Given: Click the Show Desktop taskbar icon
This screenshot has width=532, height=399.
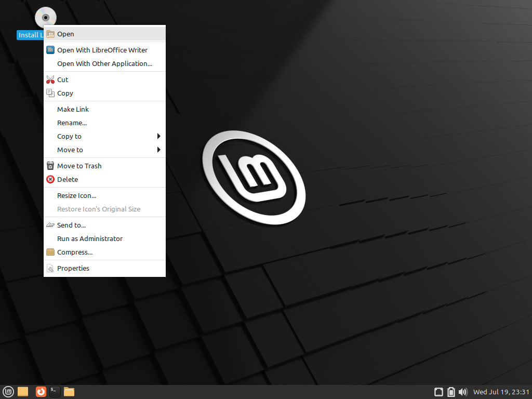Looking at the screenshot, I should (23, 392).
